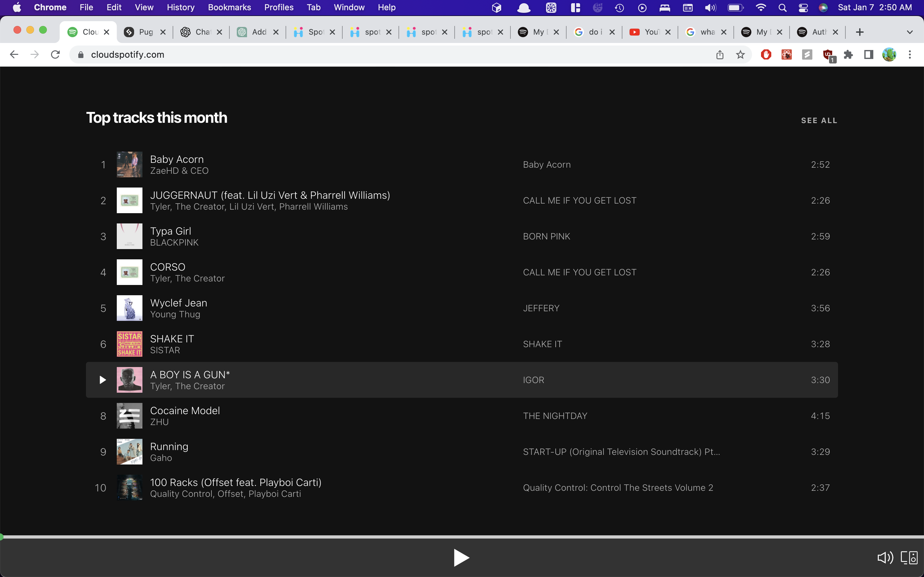Click the uBlock Origin extension icon
Viewport: 924px width, 577px height.
pos(828,54)
